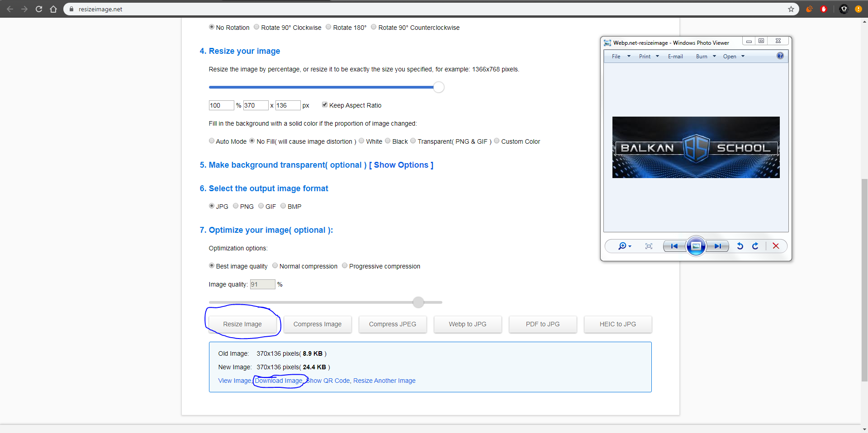Choose GIF output format
868x433 pixels.
261,206
